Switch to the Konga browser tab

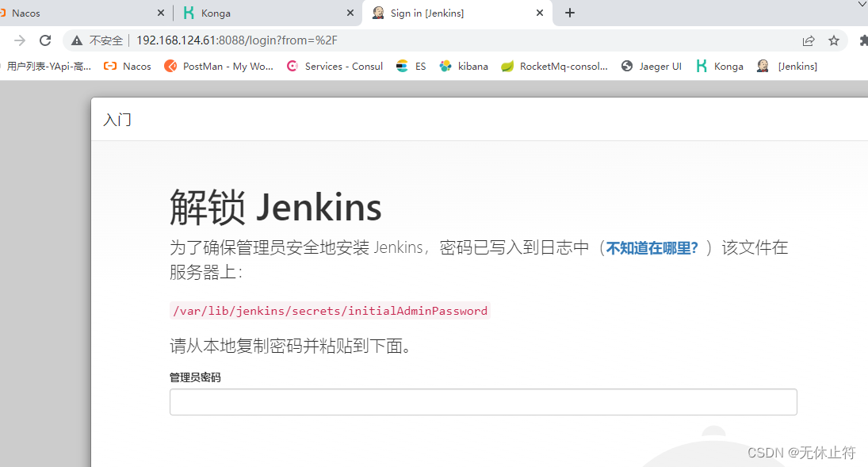click(x=269, y=13)
